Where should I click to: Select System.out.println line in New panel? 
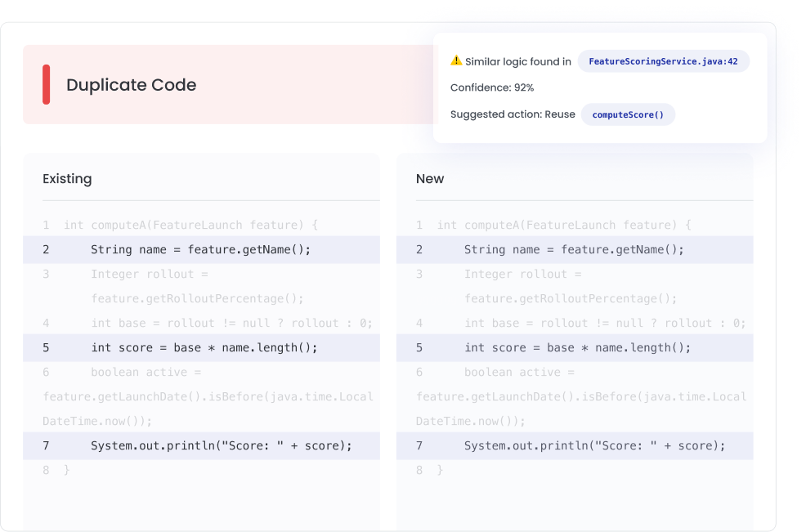pyautogui.click(x=575, y=446)
